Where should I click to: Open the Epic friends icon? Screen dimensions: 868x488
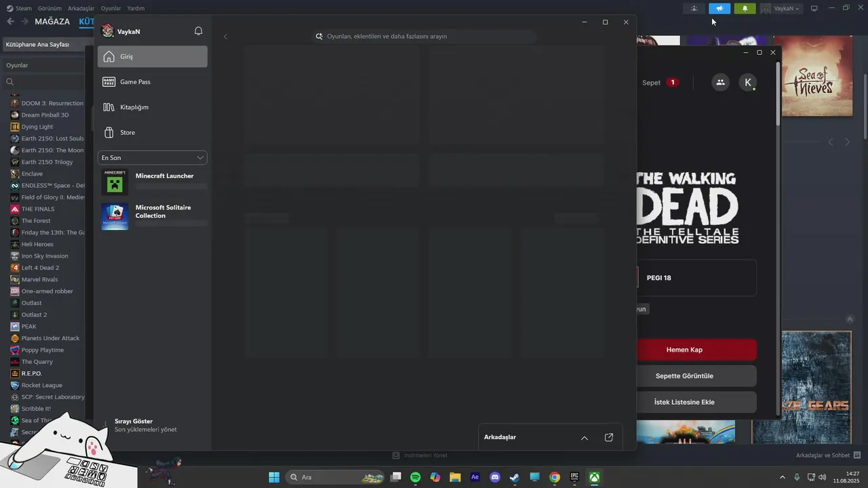coord(720,83)
